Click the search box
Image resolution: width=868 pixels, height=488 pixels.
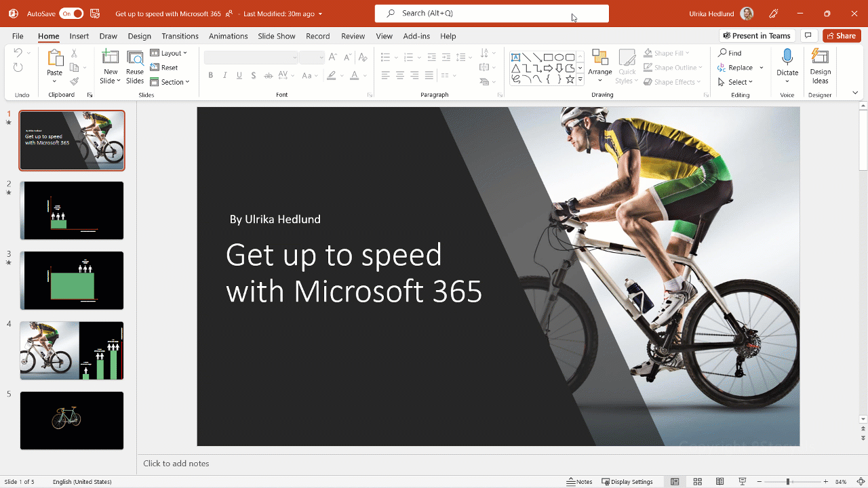click(492, 14)
